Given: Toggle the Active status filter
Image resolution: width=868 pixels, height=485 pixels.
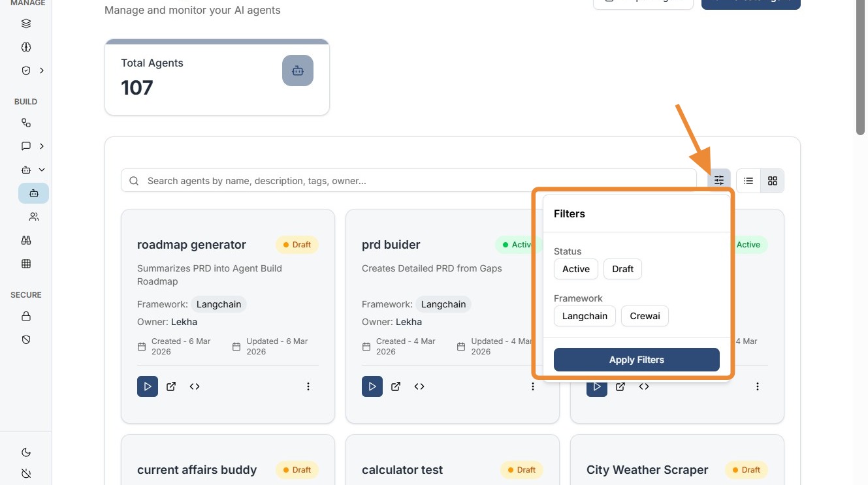Looking at the screenshot, I should (575, 269).
